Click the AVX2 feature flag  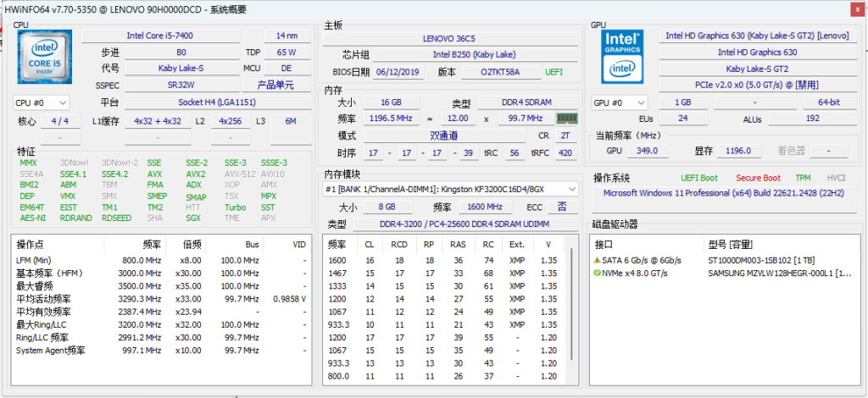click(x=196, y=174)
